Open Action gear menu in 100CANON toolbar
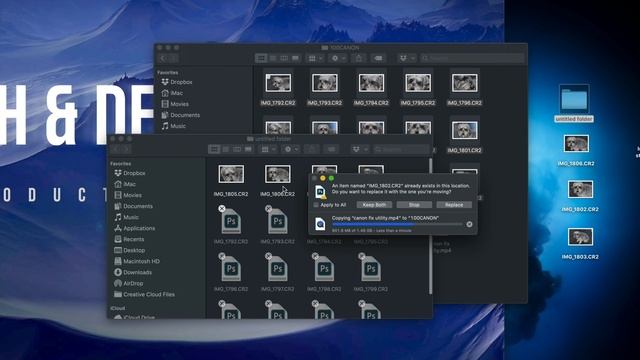 click(338, 58)
